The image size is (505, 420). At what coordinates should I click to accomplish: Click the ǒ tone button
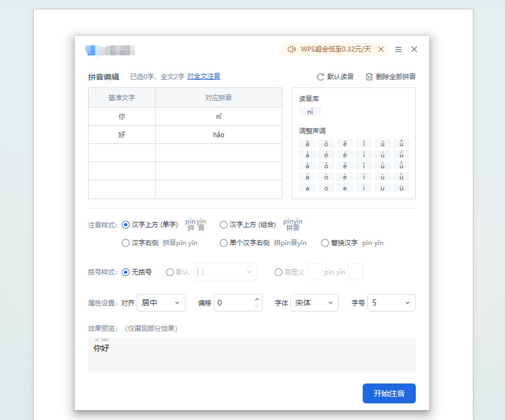pyautogui.click(x=326, y=166)
